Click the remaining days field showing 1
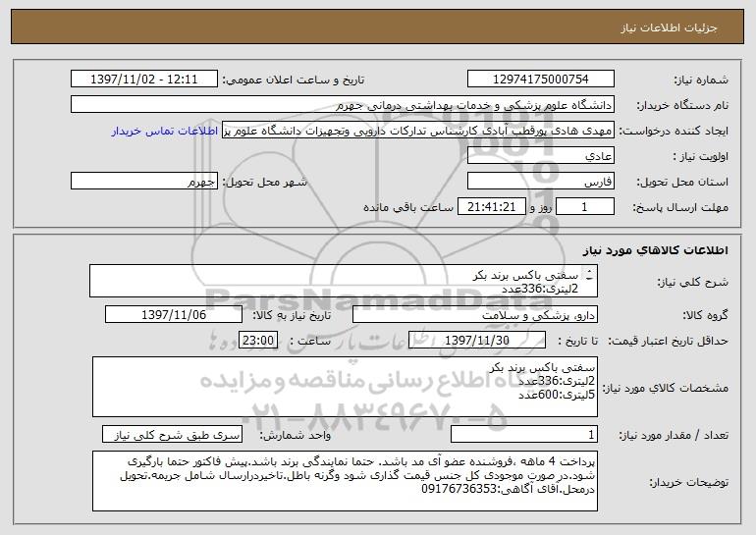This screenshot has height=535, width=756. (x=585, y=207)
